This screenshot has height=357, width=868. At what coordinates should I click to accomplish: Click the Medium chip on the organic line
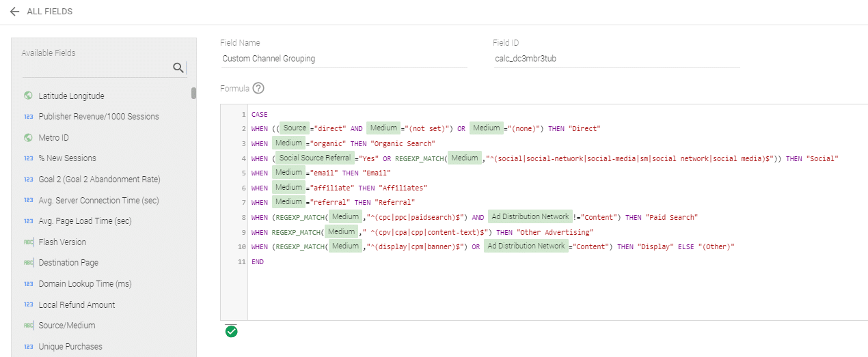[289, 143]
